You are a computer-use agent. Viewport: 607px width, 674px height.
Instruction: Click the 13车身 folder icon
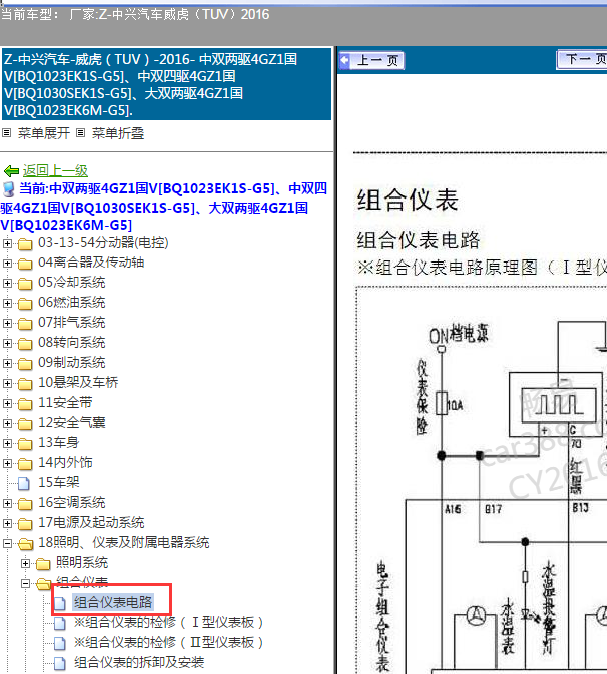pos(25,444)
